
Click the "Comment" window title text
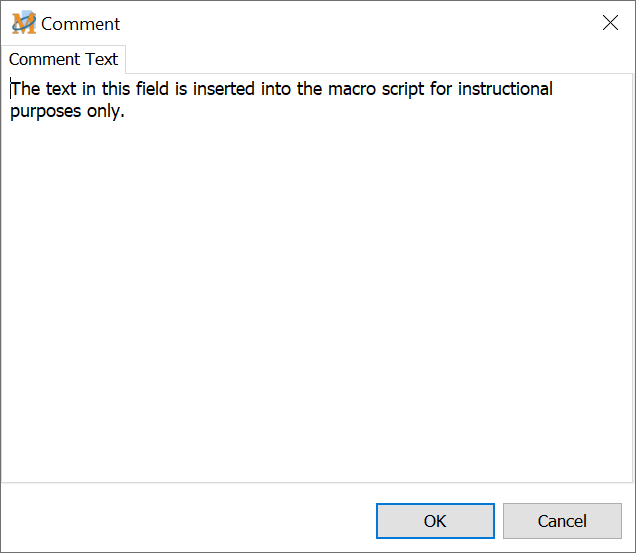(x=80, y=23)
